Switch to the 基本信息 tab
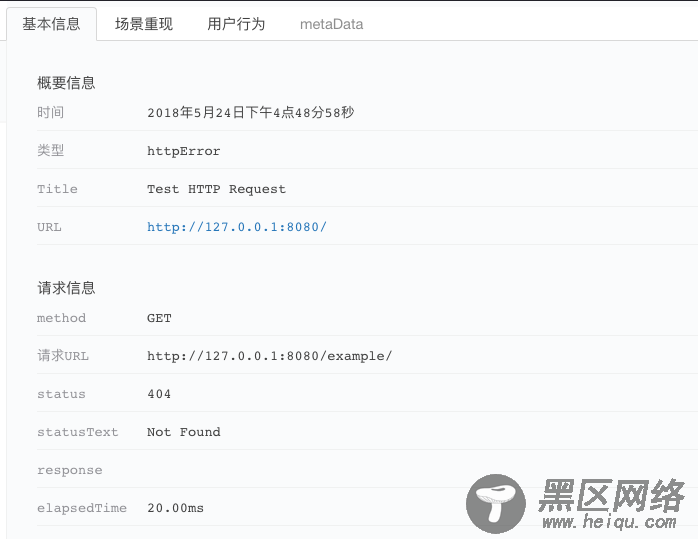This screenshot has width=698, height=539. [51, 24]
